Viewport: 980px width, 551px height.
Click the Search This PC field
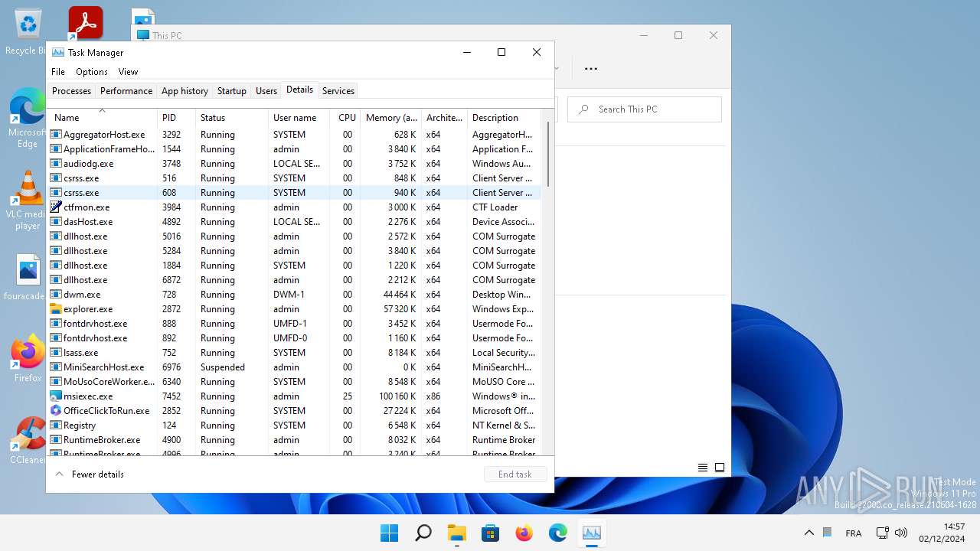645,109
